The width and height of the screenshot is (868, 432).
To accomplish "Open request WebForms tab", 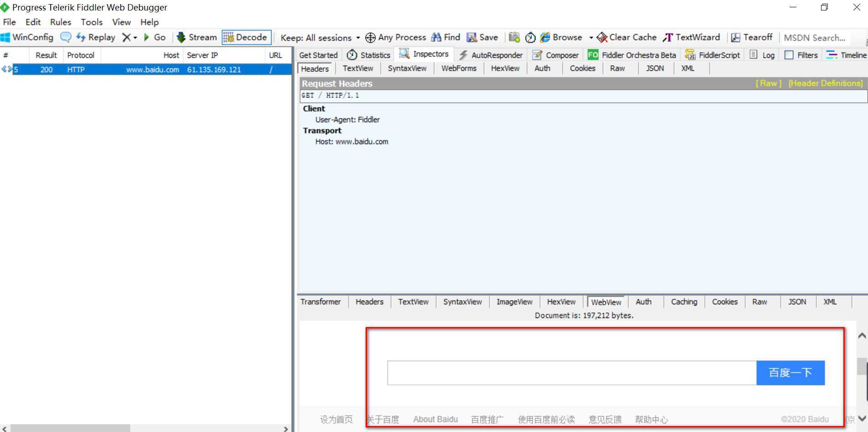I will 459,68.
